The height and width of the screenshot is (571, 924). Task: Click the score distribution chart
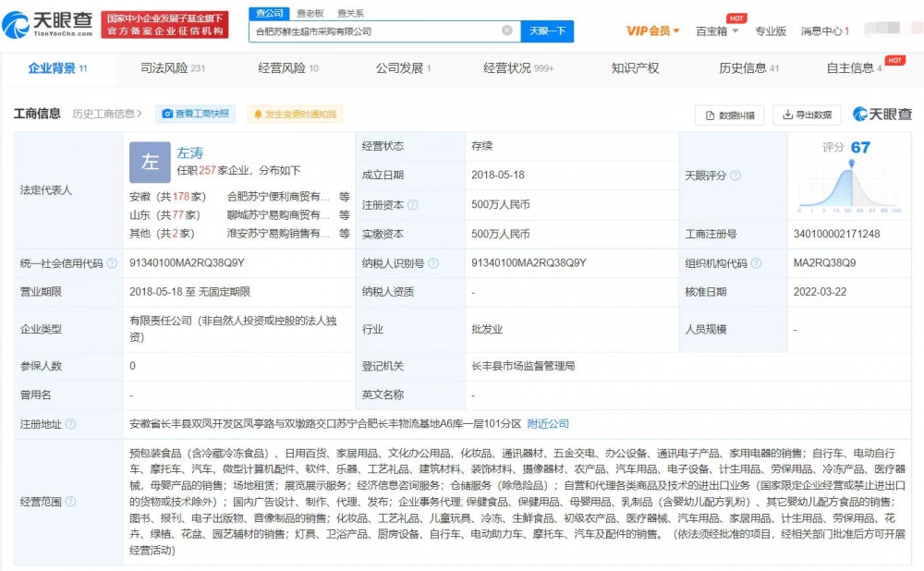[850, 187]
